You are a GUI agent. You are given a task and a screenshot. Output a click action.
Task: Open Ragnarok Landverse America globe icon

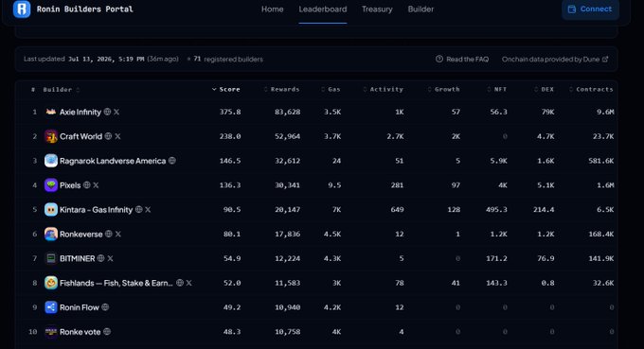[x=172, y=161]
